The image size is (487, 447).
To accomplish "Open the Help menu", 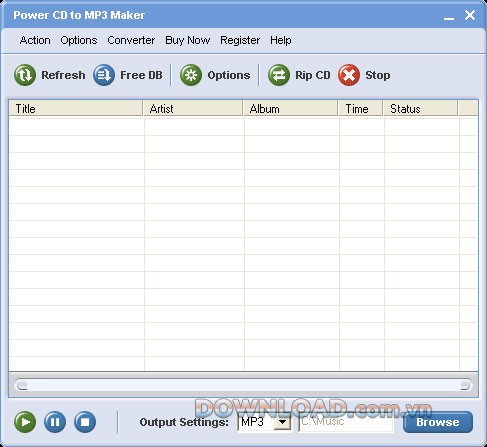I will point(281,40).
